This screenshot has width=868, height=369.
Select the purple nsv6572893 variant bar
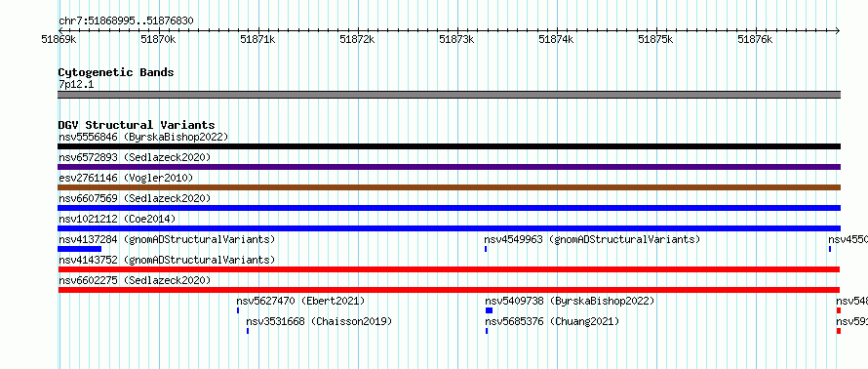coord(449,167)
